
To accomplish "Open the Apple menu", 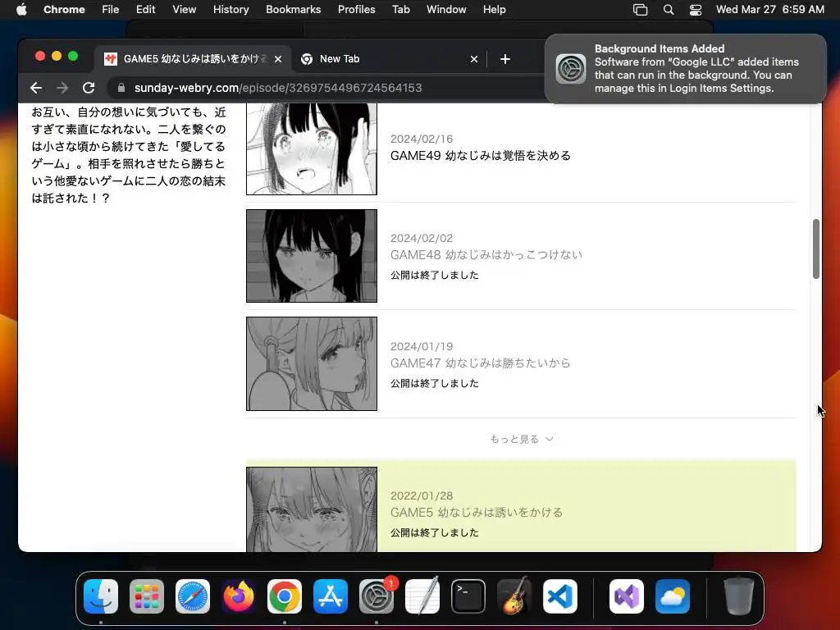I will [21, 10].
